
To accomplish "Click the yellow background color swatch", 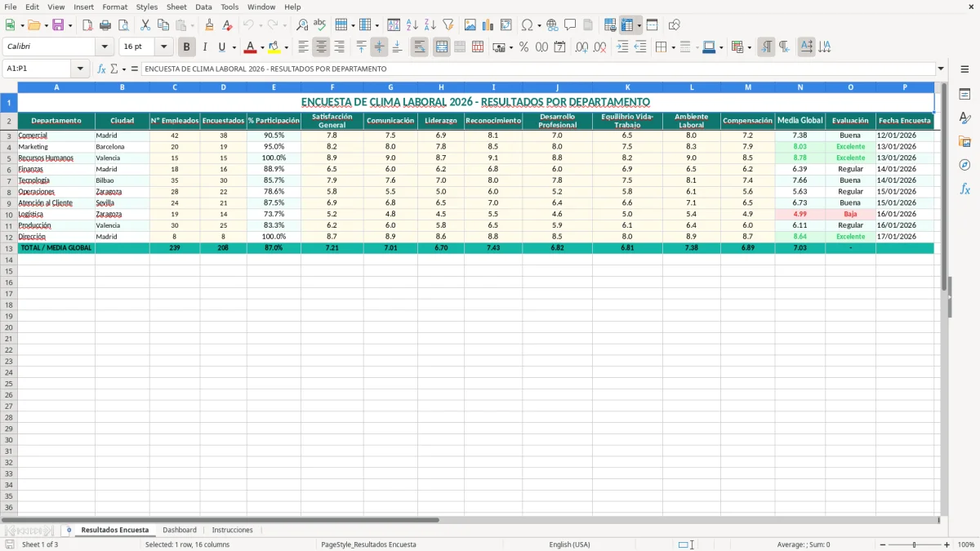I will tap(274, 47).
